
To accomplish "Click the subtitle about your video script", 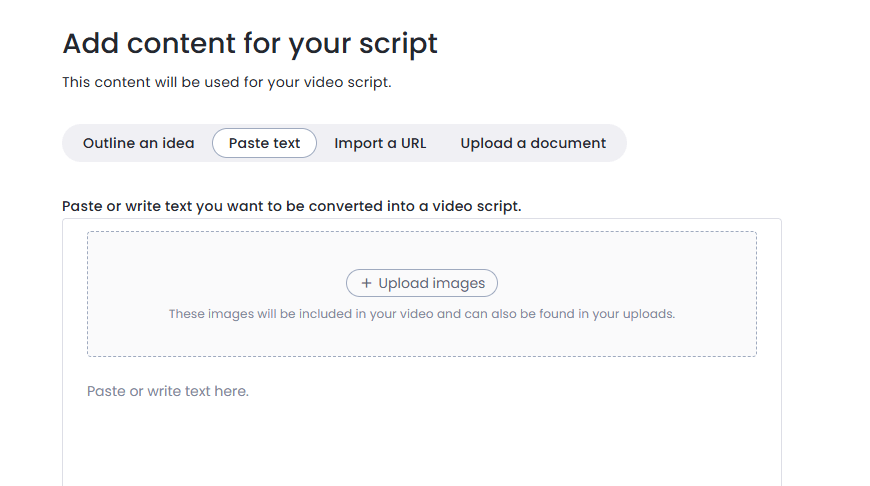I will click(x=226, y=82).
